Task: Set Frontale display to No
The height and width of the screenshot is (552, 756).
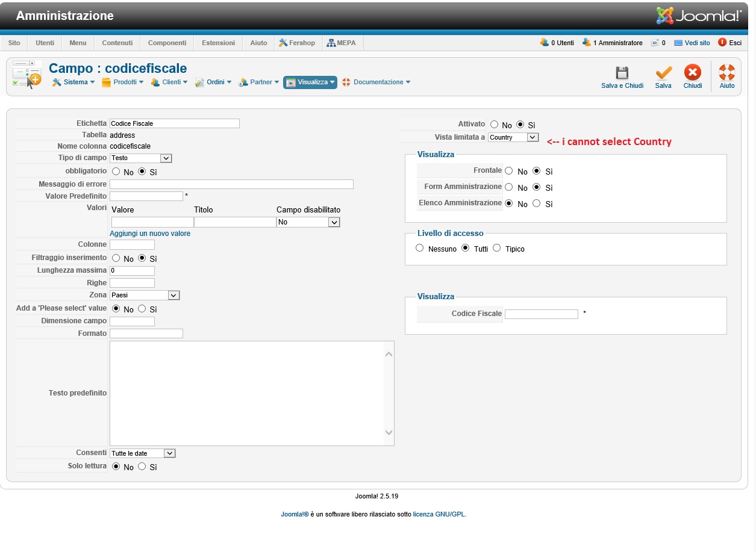Action: coord(509,171)
